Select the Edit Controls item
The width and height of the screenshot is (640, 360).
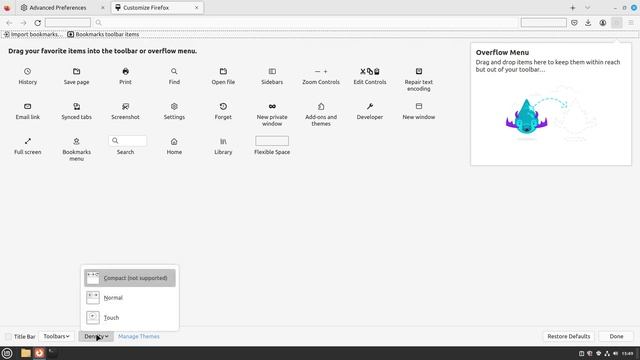click(370, 76)
